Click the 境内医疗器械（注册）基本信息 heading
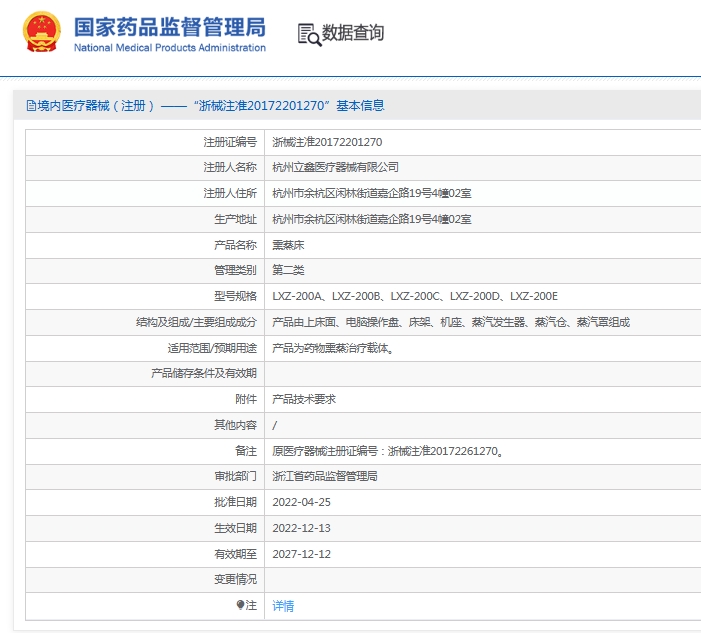The image size is (701, 633). point(206,106)
